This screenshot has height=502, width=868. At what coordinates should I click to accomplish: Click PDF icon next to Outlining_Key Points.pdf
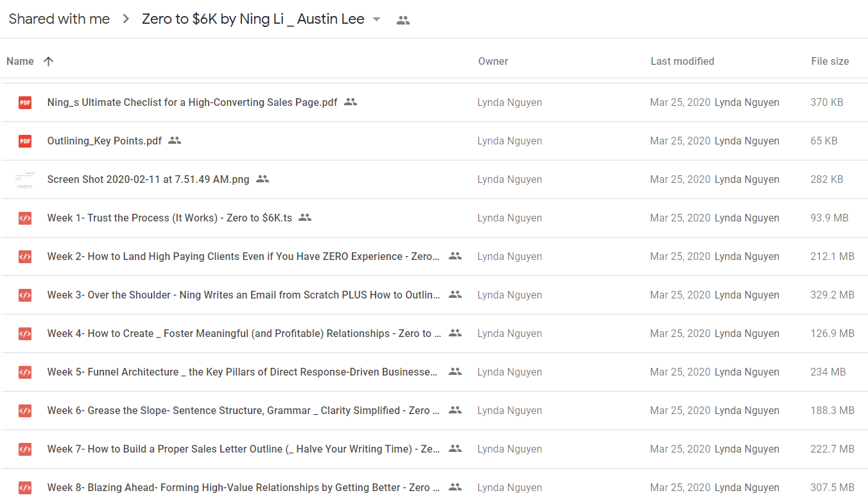point(25,141)
